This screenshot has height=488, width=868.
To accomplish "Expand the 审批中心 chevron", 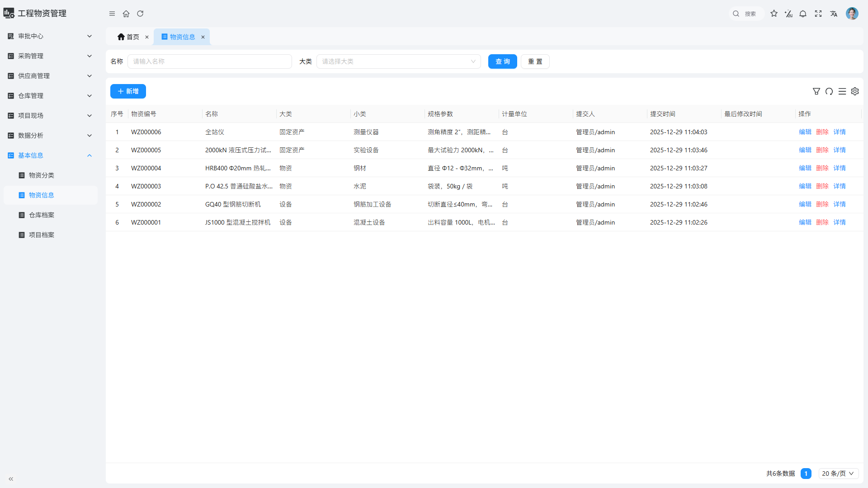I will tap(90, 36).
